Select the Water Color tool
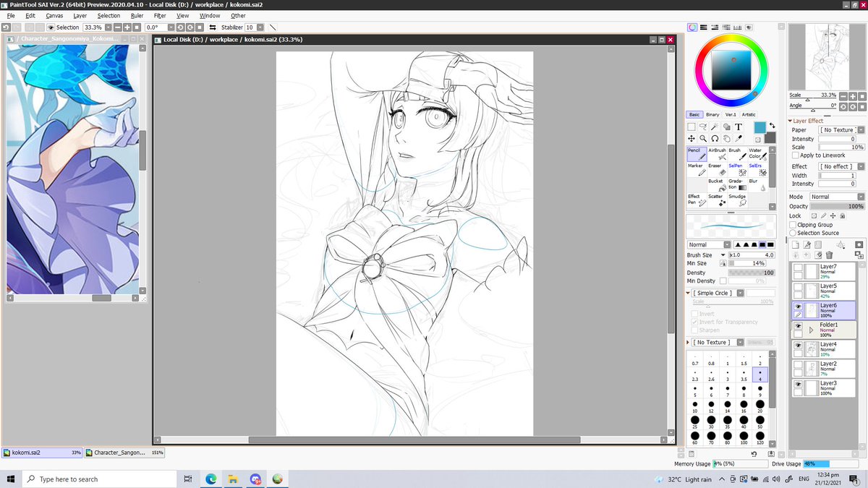 (x=757, y=154)
